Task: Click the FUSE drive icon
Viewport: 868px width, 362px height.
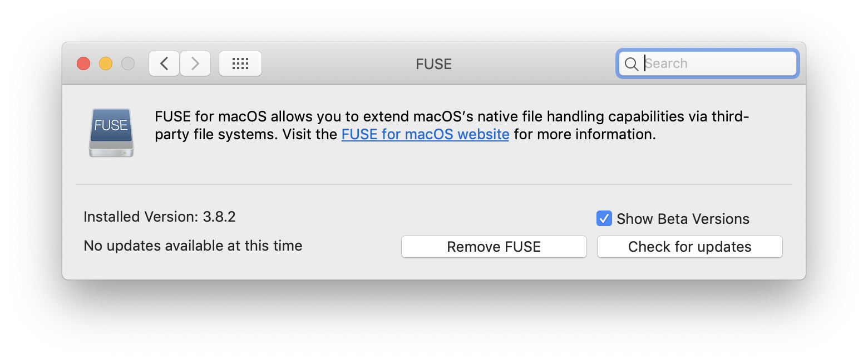Action: (111, 133)
